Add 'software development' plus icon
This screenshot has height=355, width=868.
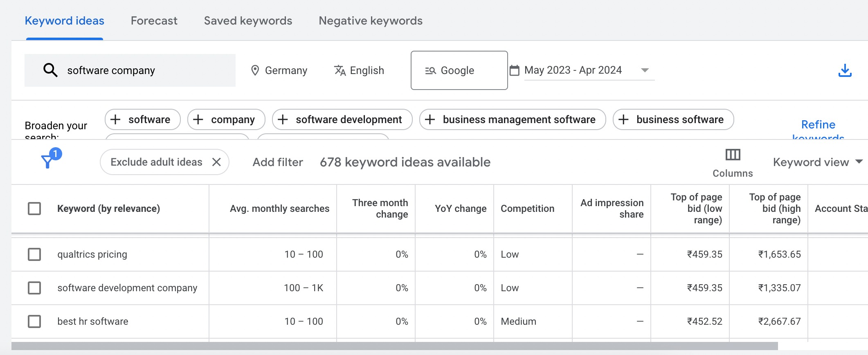[x=283, y=119]
